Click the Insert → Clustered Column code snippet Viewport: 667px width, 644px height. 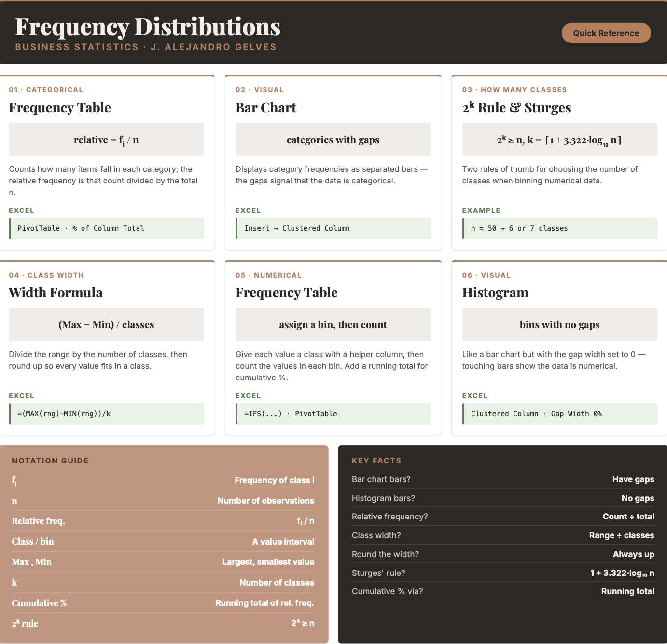(333, 228)
